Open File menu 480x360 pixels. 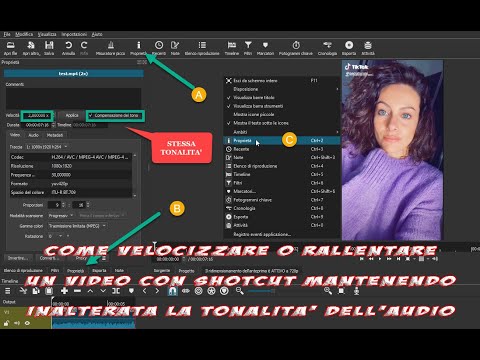(x=7, y=34)
